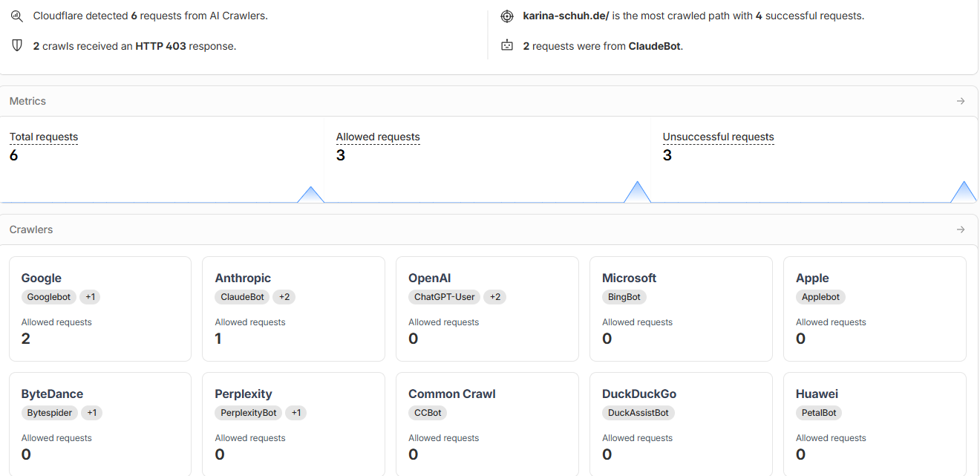Click the target icon beside karina-schuh.de/ path
980x476 pixels.
coord(507,16)
